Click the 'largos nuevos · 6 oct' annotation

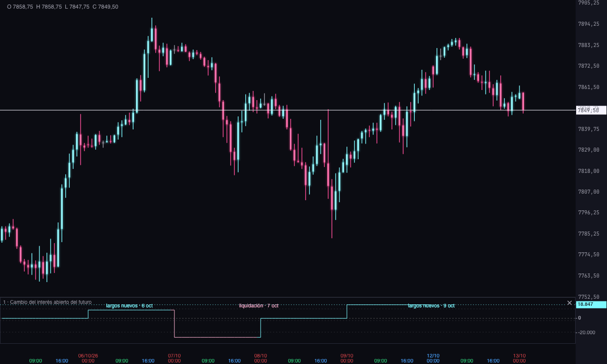129,306
